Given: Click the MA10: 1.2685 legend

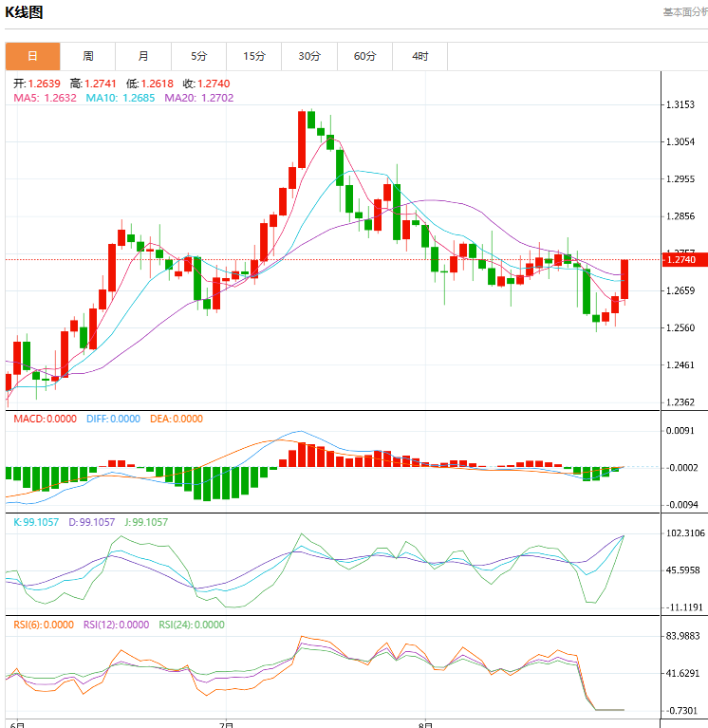Looking at the screenshot, I should [x=121, y=98].
